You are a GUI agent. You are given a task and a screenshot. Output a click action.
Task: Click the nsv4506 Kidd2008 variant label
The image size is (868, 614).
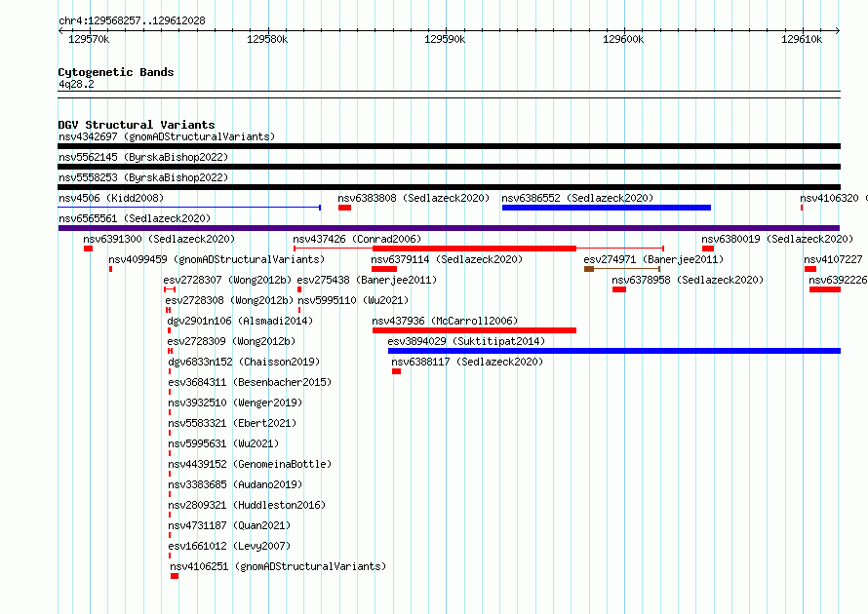point(111,198)
